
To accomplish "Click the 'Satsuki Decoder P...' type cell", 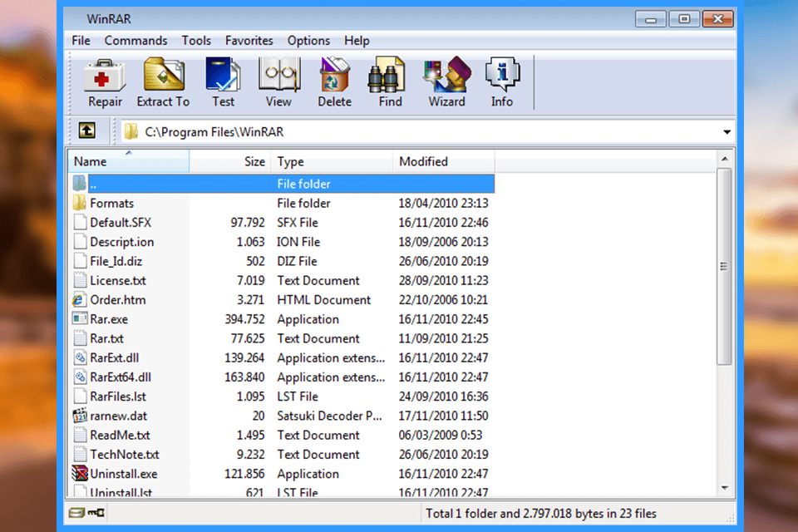I will pyautogui.click(x=329, y=416).
